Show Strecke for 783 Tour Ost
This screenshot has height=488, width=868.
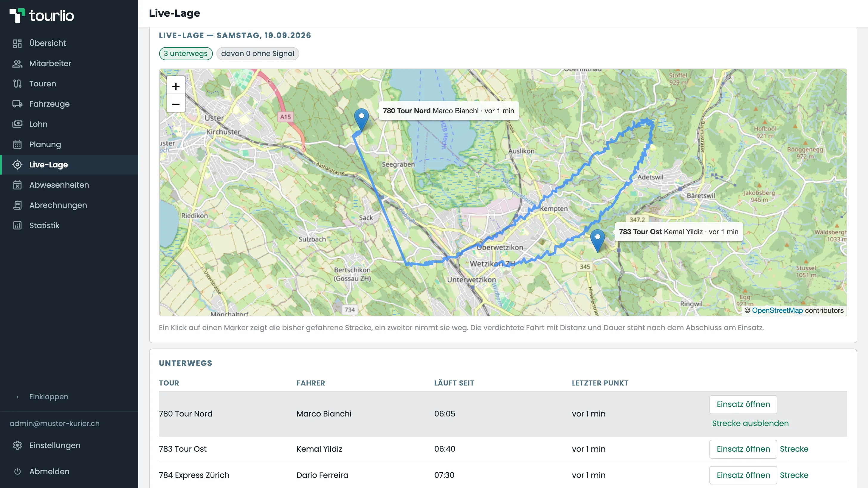[794, 449]
